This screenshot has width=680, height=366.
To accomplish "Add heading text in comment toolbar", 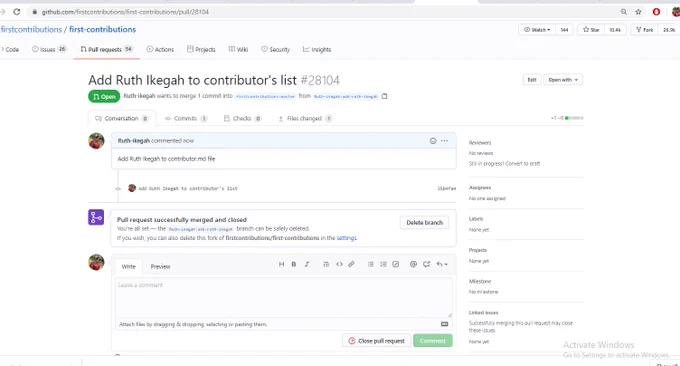I will click(x=281, y=264).
